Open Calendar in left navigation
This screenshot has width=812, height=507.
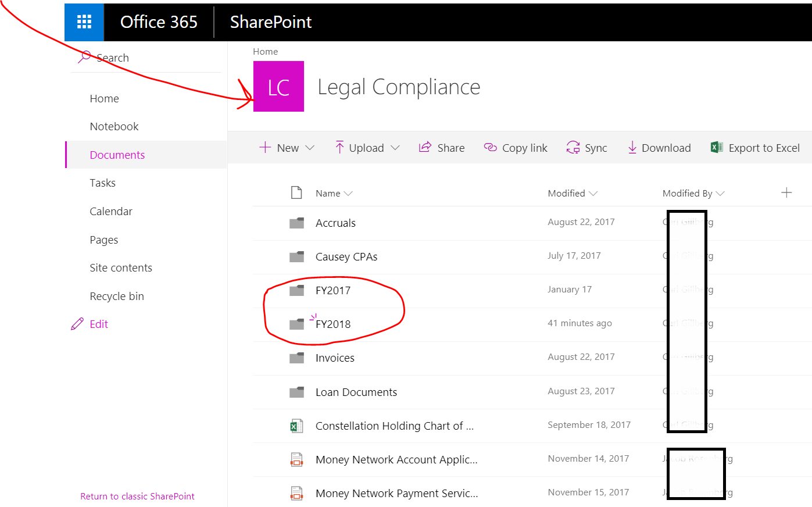coord(111,211)
